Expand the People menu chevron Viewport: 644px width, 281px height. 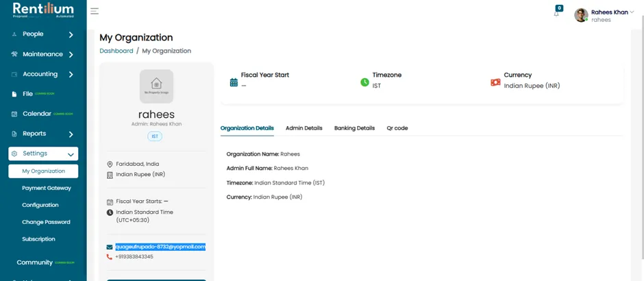coord(71,34)
